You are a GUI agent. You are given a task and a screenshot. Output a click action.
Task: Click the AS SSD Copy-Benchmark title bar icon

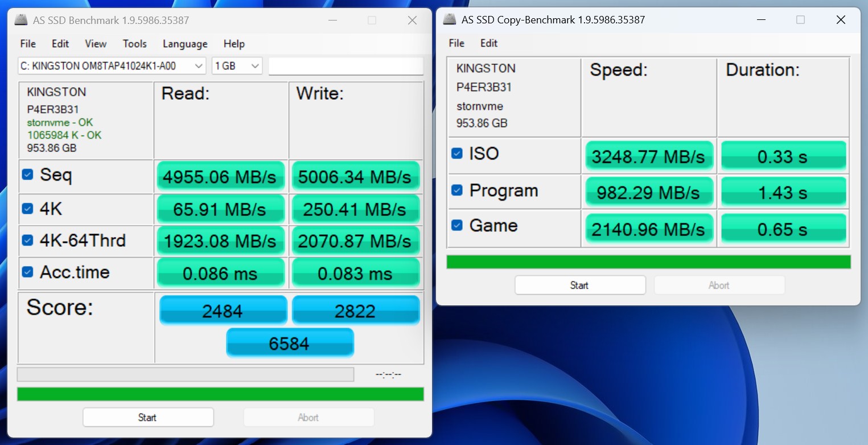[450, 19]
